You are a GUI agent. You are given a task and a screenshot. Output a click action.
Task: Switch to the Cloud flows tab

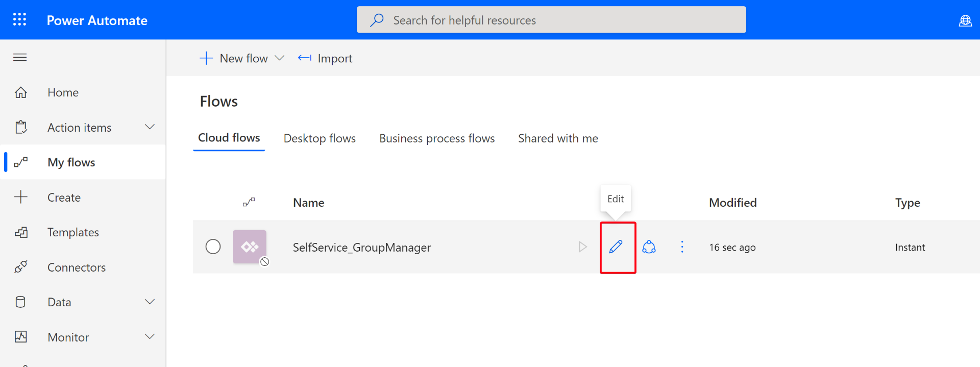[229, 138]
